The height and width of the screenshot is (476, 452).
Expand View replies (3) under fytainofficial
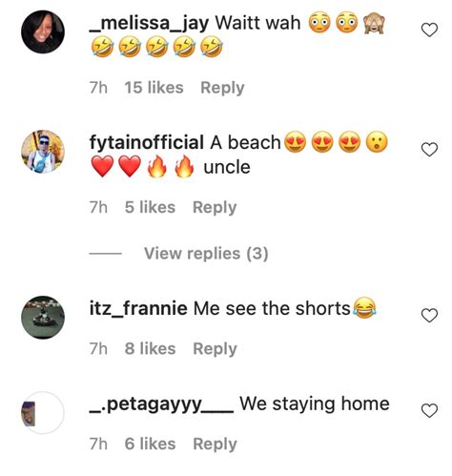(206, 254)
